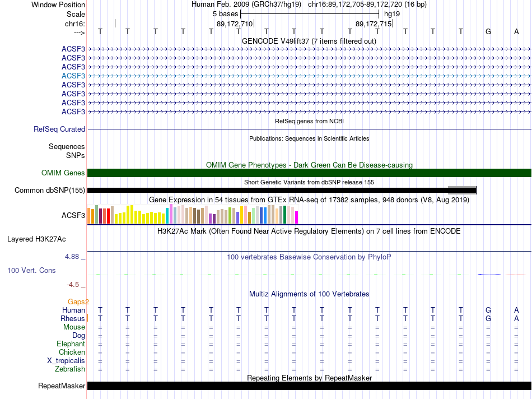
Task: Click the blue PhyloP conservation peak
Action: coord(489,275)
